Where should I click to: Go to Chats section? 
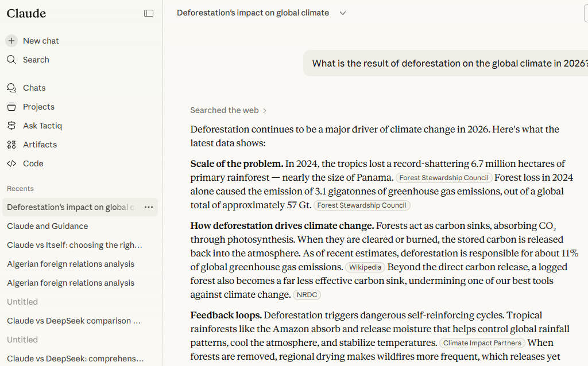click(34, 88)
